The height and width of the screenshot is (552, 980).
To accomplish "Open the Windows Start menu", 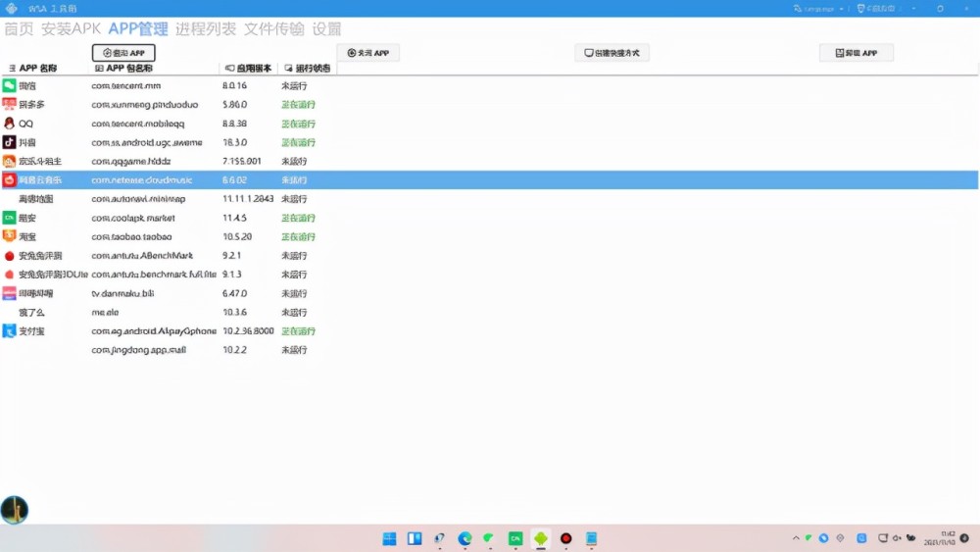I will (x=389, y=538).
